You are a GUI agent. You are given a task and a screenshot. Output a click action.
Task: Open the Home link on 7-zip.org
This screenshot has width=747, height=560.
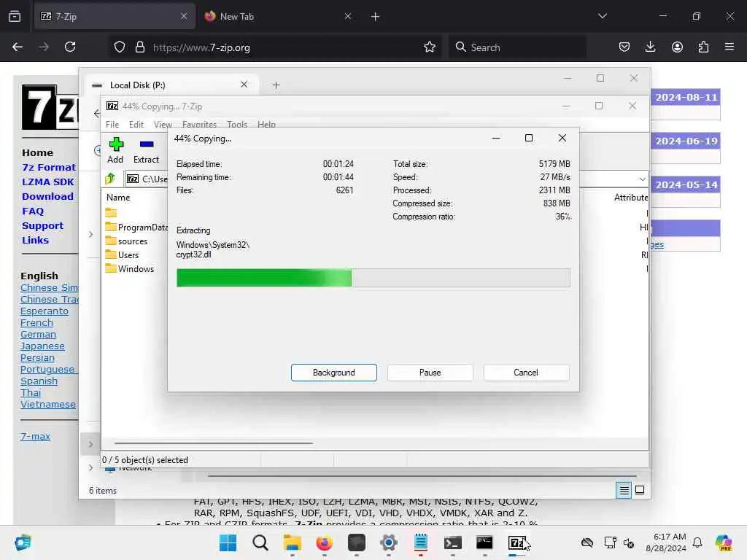click(37, 153)
